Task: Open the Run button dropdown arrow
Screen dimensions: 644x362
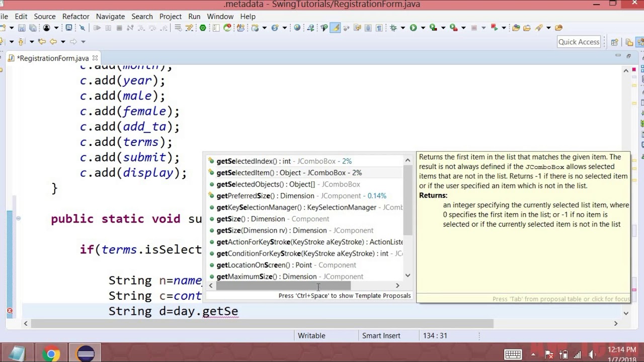Action: click(423, 28)
